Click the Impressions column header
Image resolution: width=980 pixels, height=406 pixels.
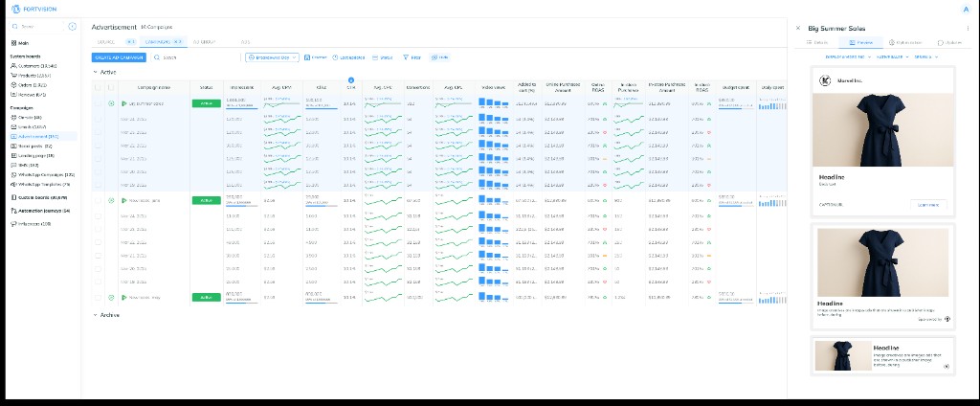241,87
